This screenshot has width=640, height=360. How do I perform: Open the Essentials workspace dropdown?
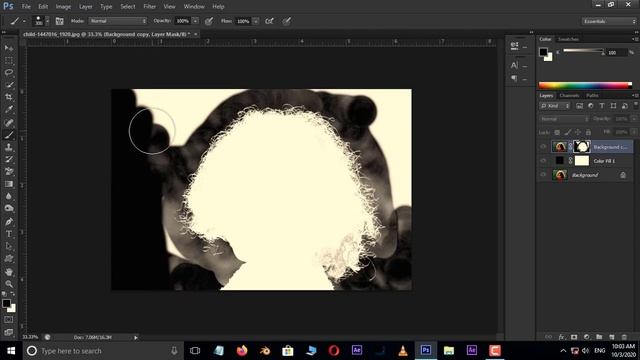pyautogui.click(x=609, y=21)
